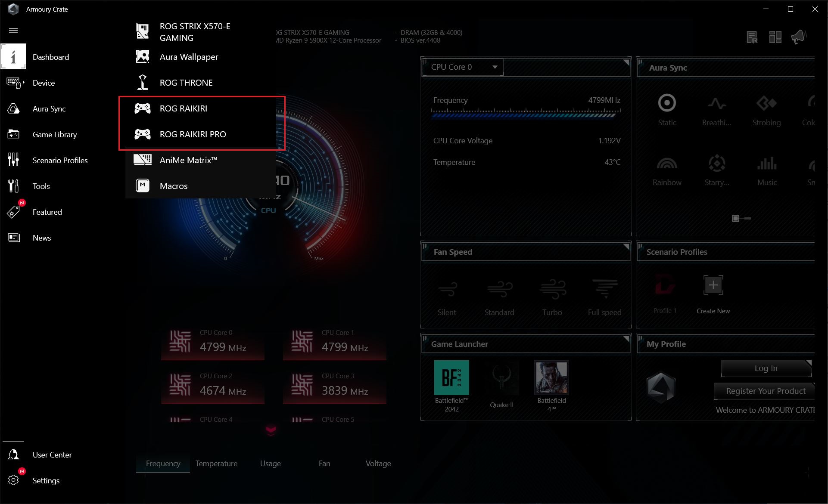Screen dimensions: 828x504
Task: Select the Aura Sync icon in sidebar
Action: [14, 109]
